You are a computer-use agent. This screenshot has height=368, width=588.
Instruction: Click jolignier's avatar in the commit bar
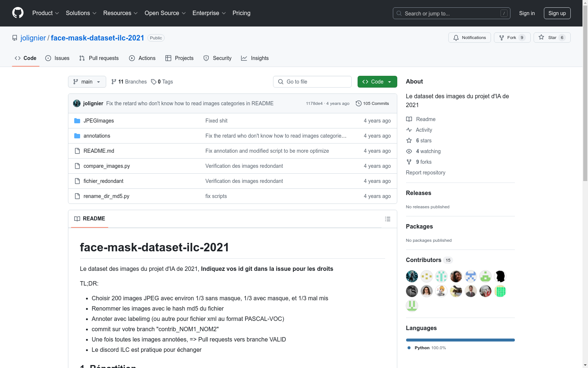[x=77, y=103]
